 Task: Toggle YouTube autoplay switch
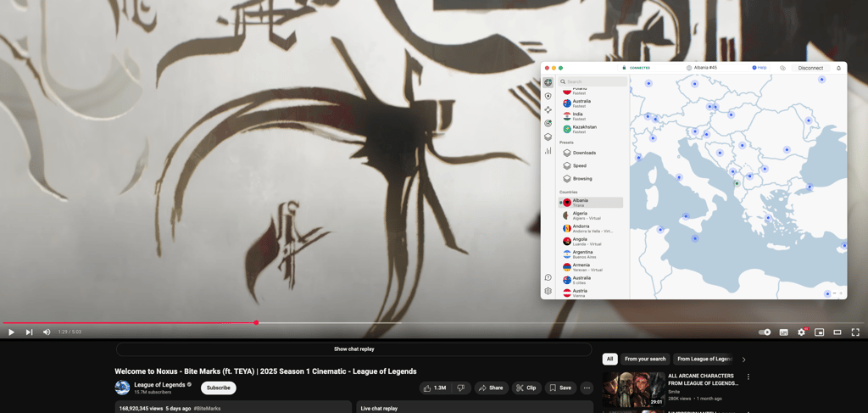[x=765, y=332]
